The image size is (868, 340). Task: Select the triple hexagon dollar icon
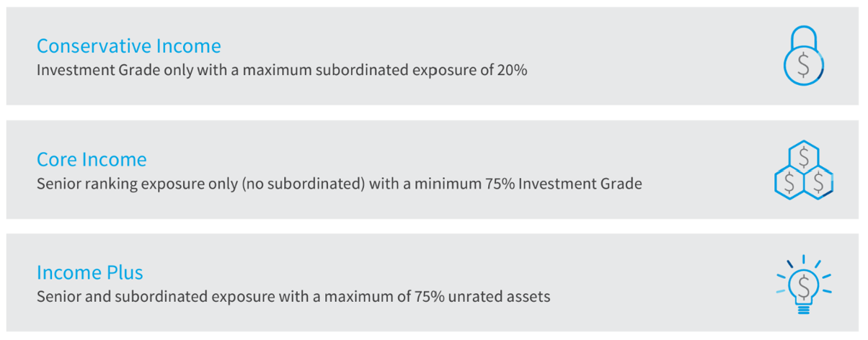pyautogui.click(x=803, y=169)
